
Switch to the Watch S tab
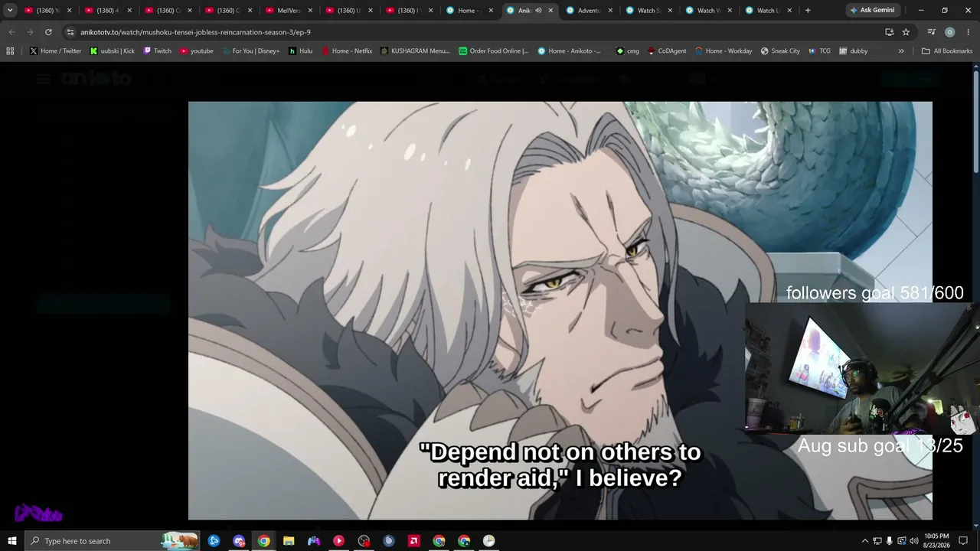tap(648, 11)
